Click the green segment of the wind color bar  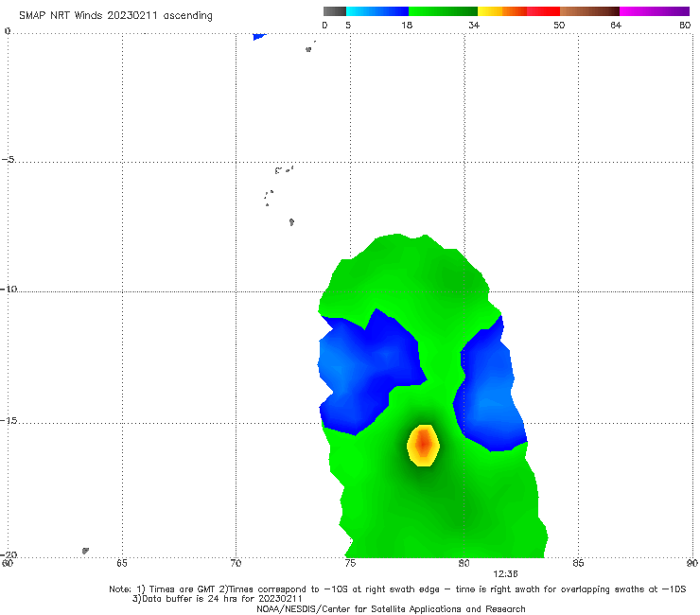click(x=443, y=11)
